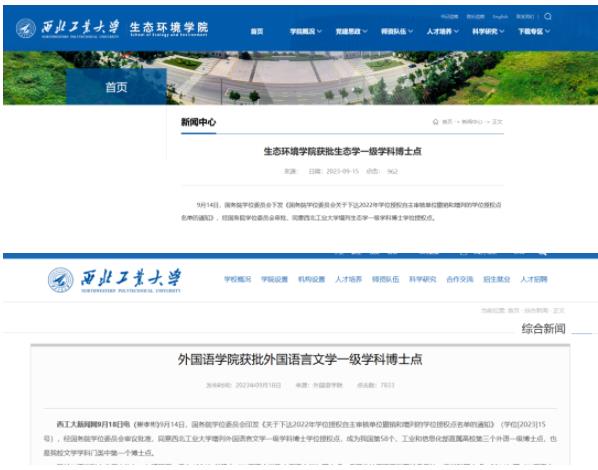Click 新闻中心 in the breadcrumb trail
The image size is (598, 470).
click(x=472, y=122)
